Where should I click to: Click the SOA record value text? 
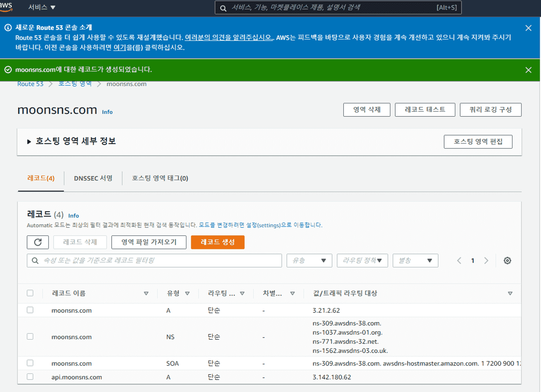(417, 363)
